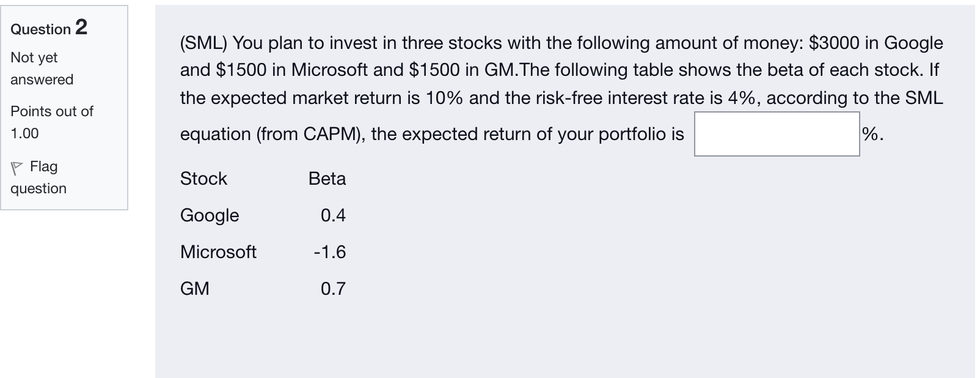Click GM's beta value 0.7
This screenshot has height=378, width=980.
tap(333, 289)
